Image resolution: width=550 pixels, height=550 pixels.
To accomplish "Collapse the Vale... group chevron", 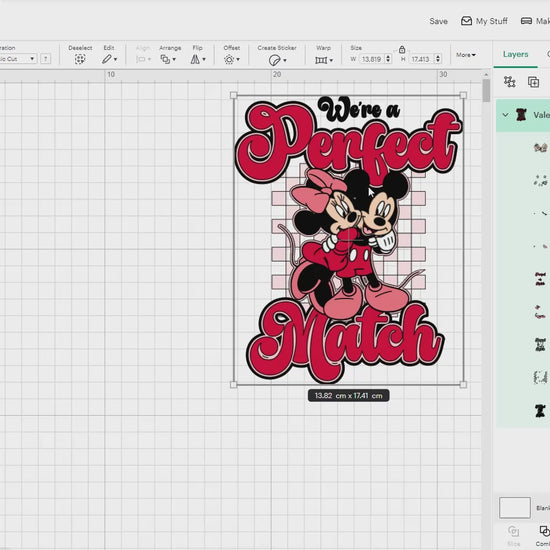I will [x=505, y=115].
